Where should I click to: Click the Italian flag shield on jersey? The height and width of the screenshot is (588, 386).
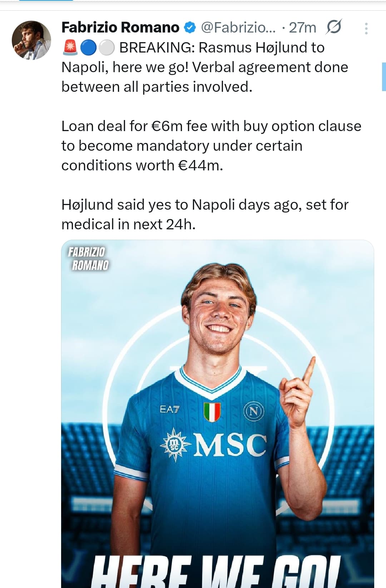pyautogui.click(x=212, y=412)
